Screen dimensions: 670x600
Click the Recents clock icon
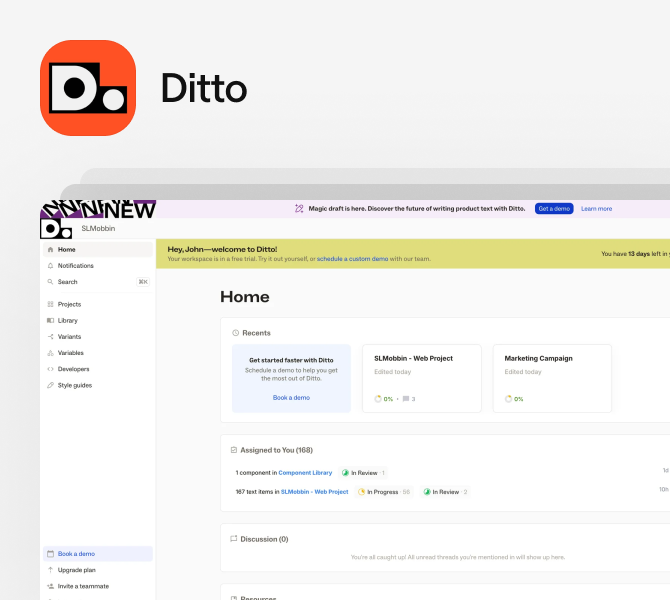click(x=235, y=333)
